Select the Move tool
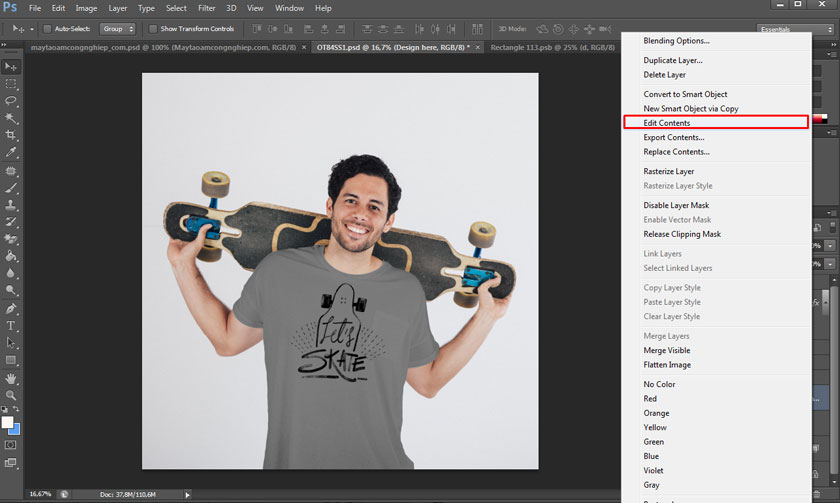Screen dimensions: 840x503 11,67
